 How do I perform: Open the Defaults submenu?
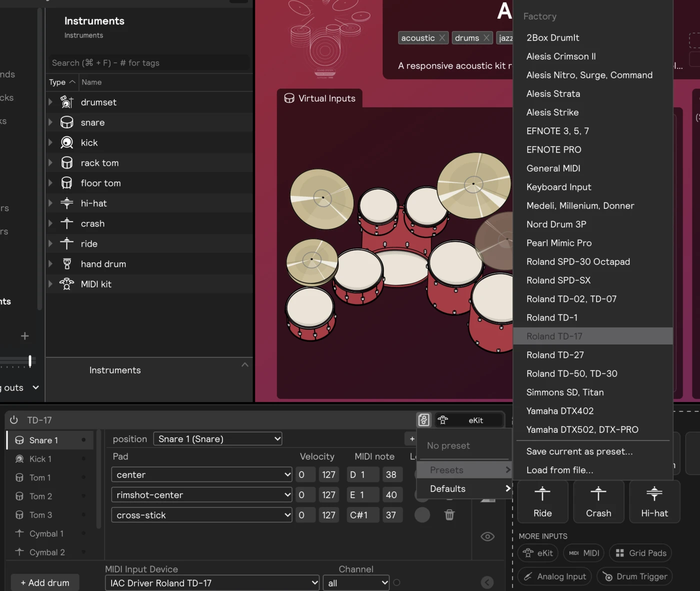pos(464,488)
